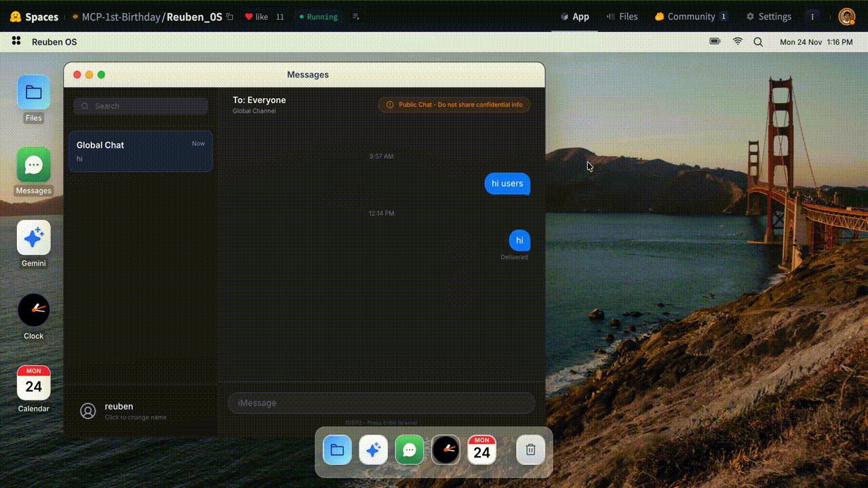The image size is (868, 488).
Task: Open the Settings tab
Action: (768, 17)
